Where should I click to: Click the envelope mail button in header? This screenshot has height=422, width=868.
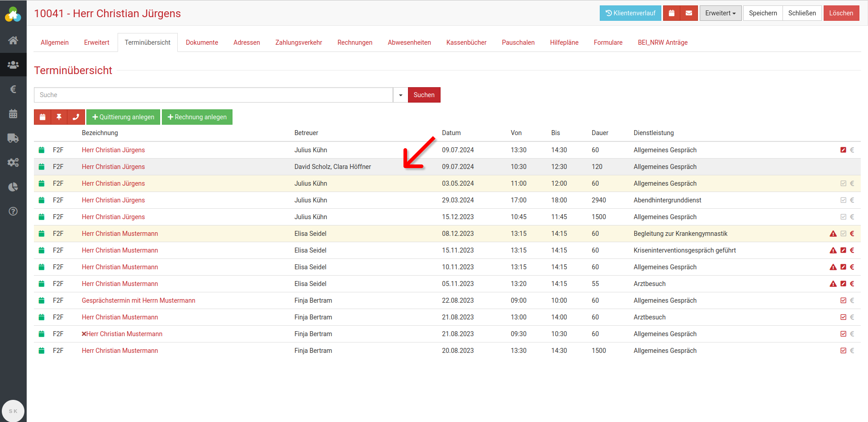point(688,13)
